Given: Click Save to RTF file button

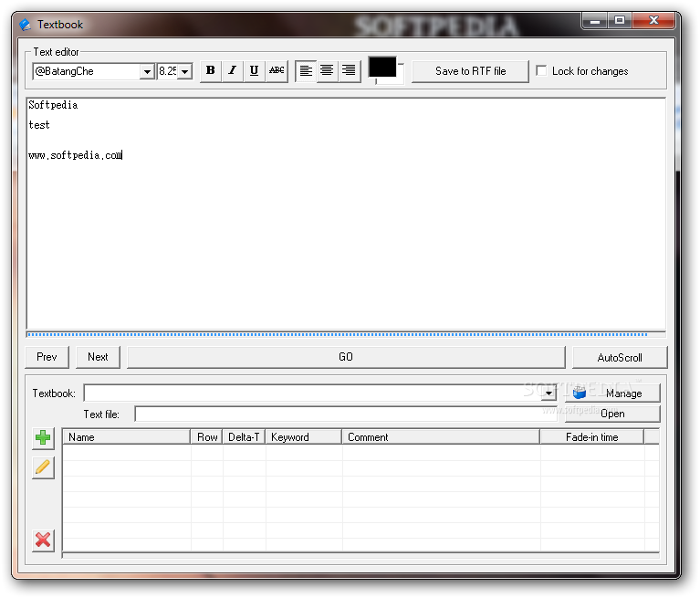Looking at the screenshot, I should point(470,71).
